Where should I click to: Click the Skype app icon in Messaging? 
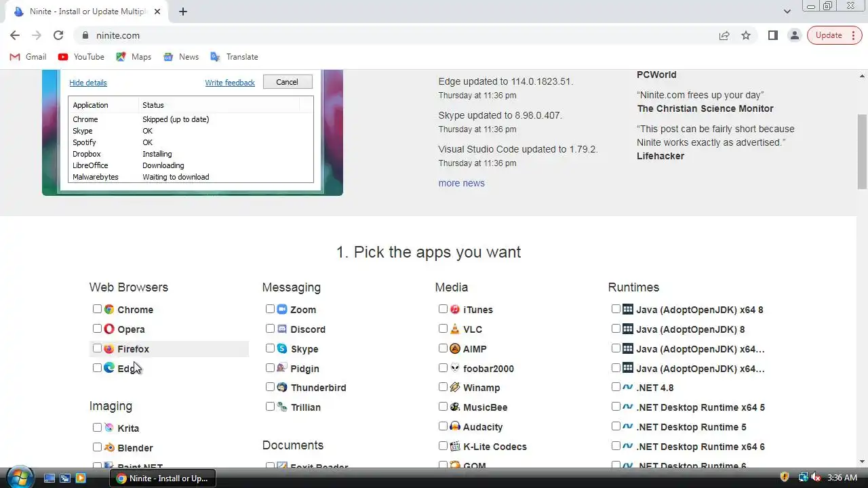(x=282, y=348)
